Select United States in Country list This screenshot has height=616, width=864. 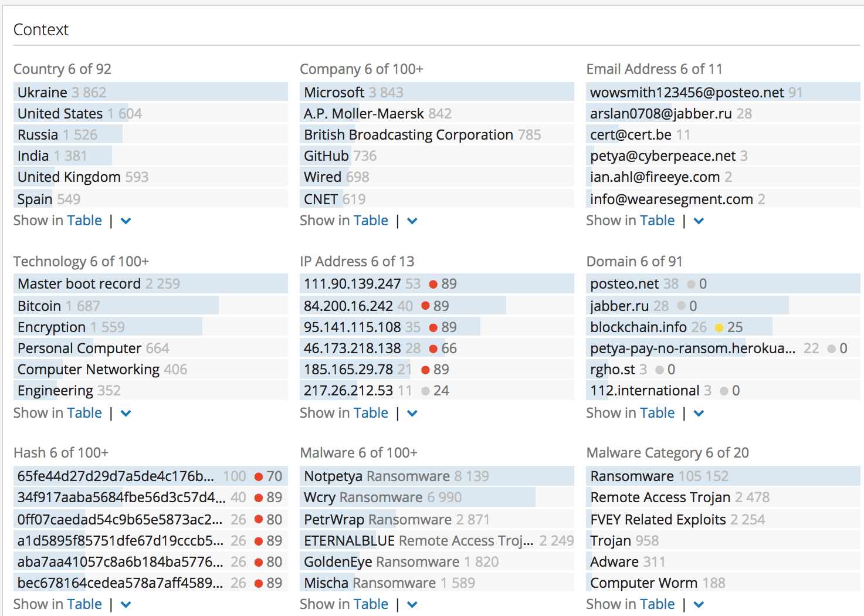(x=151, y=113)
